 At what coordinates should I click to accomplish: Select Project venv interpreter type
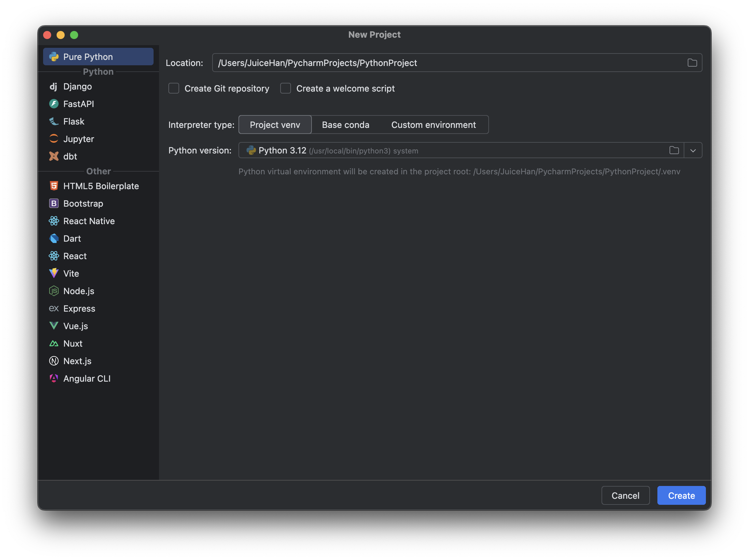tap(274, 125)
